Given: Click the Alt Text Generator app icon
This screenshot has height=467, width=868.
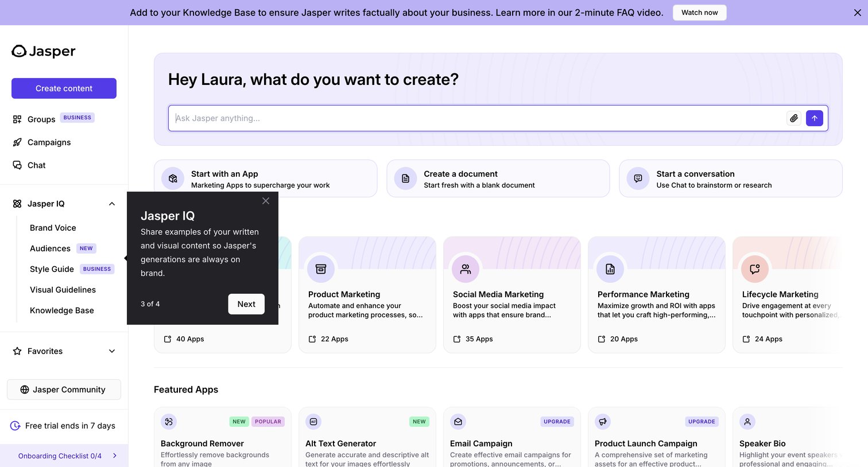Looking at the screenshot, I should (x=313, y=422).
